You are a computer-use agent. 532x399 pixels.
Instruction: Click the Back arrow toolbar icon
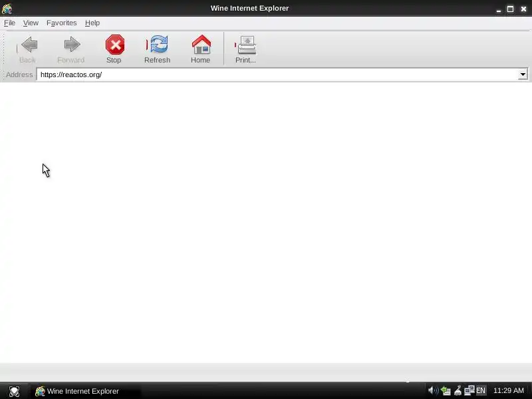(29, 45)
